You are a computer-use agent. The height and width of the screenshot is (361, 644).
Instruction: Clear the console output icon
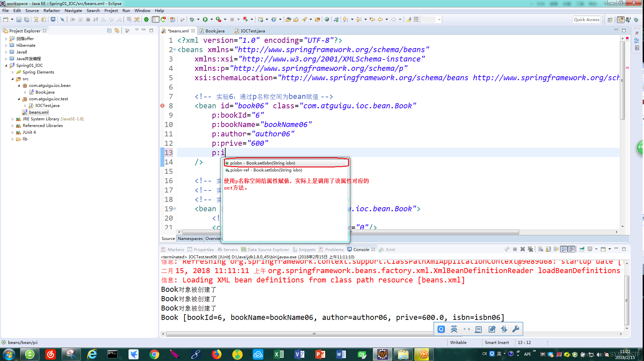541,249
